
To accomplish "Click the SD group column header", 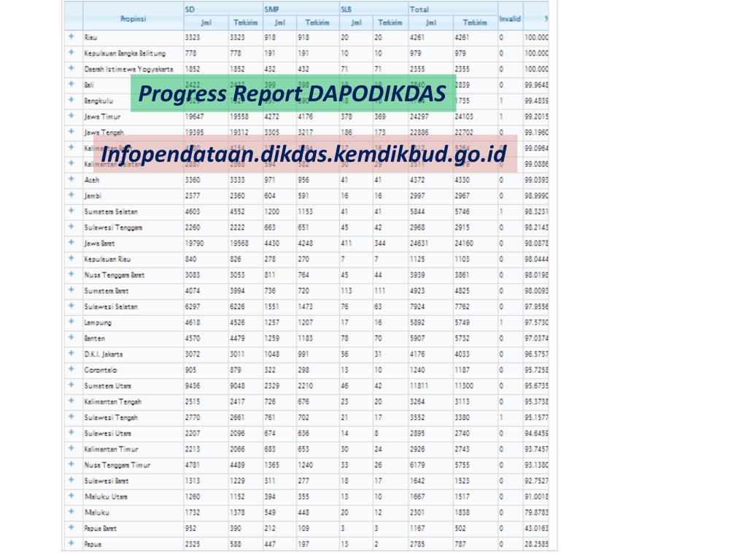I will click(x=223, y=9).
